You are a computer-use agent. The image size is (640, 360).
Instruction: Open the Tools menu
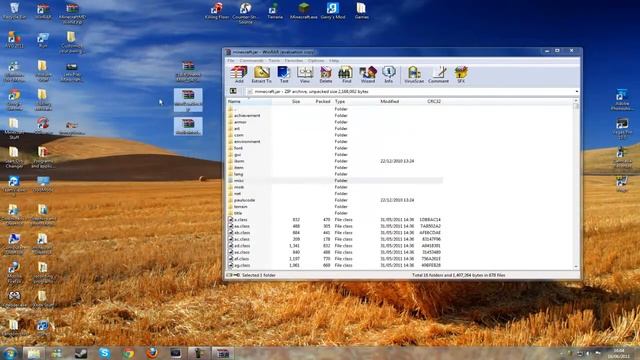(x=274, y=60)
